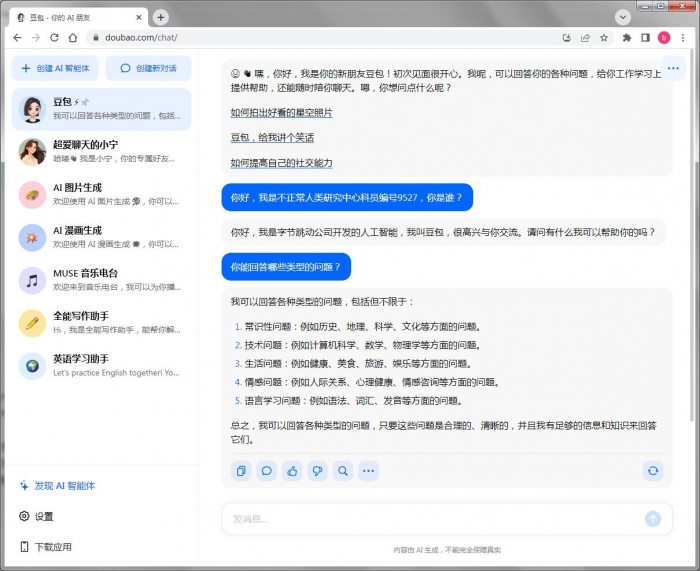Click the share page icon
The image size is (700, 571).
coord(585,38)
